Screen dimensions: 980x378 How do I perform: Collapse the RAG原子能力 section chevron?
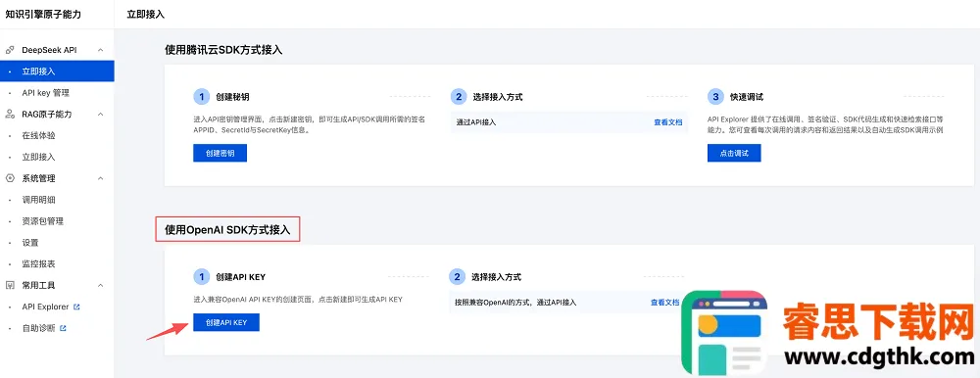(x=101, y=115)
